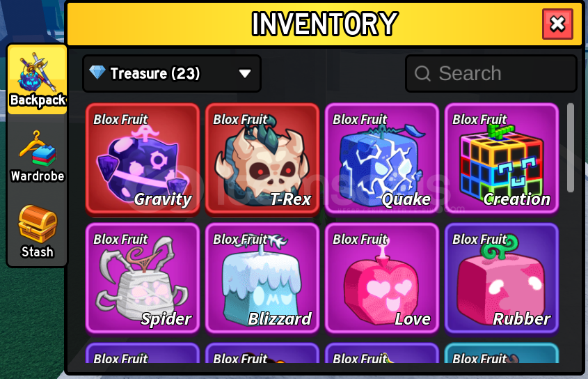Expand the Treasure (23) category dropdown

tap(172, 73)
